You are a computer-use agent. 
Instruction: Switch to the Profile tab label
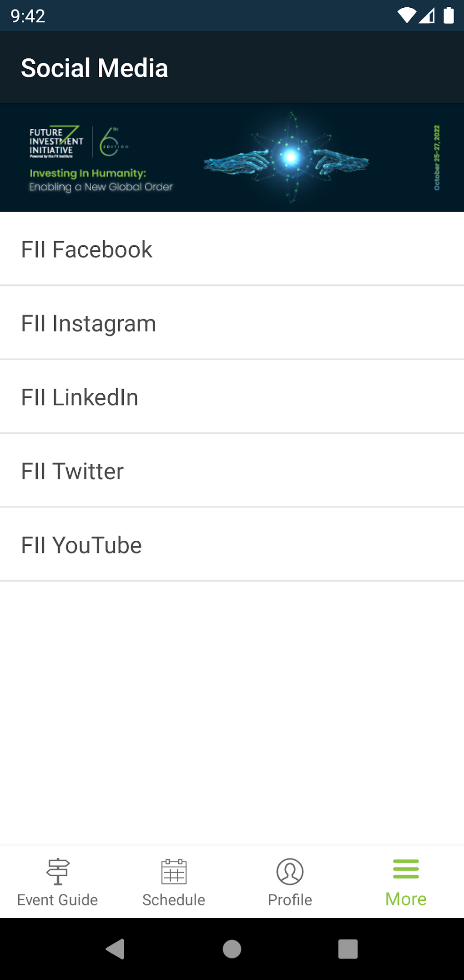[x=290, y=900]
